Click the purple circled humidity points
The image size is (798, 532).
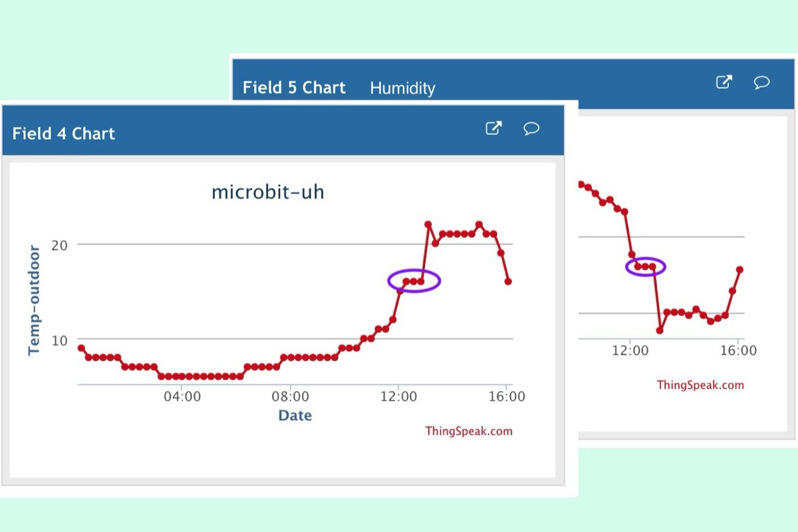645,267
